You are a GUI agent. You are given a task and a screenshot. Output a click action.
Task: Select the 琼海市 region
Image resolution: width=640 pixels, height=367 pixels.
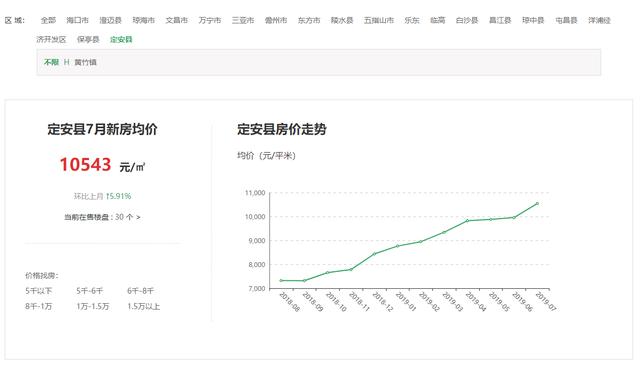pyautogui.click(x=144, y=20)
